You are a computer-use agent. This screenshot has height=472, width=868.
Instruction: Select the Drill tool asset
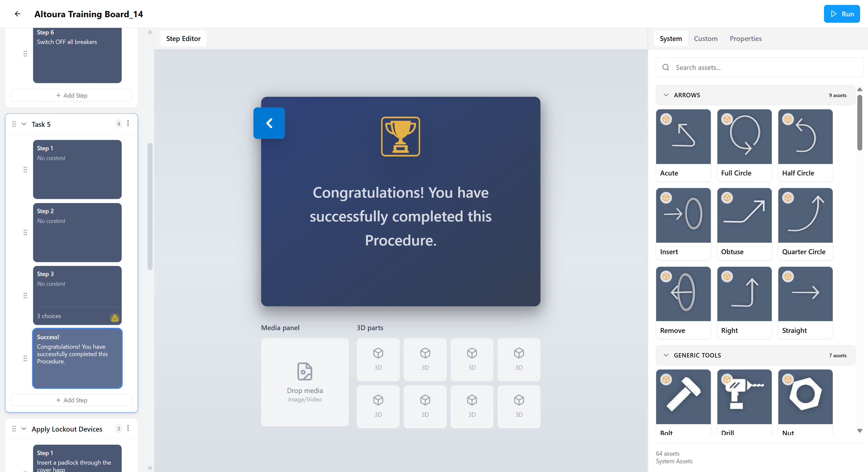point(744,402)
